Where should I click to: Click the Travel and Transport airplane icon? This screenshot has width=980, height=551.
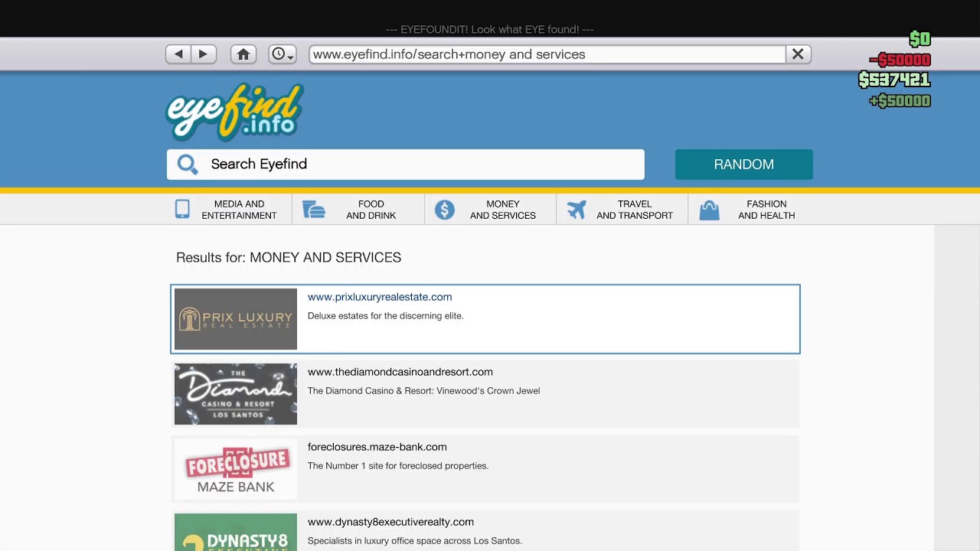(577, 210)
